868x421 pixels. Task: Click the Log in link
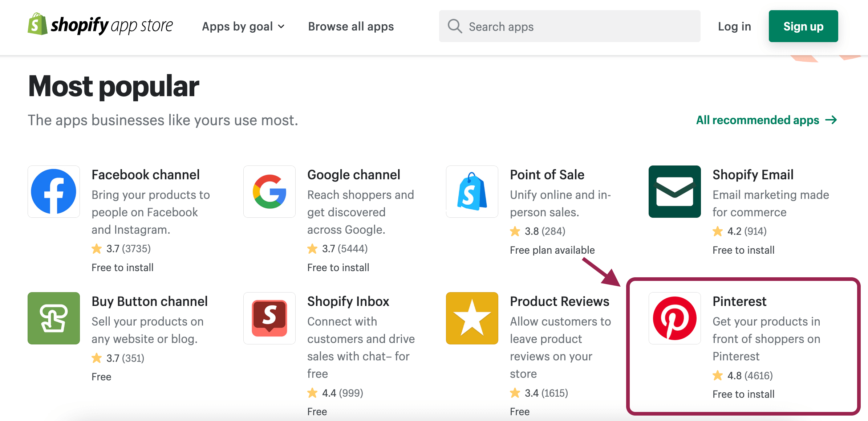(x=734, y=26)
